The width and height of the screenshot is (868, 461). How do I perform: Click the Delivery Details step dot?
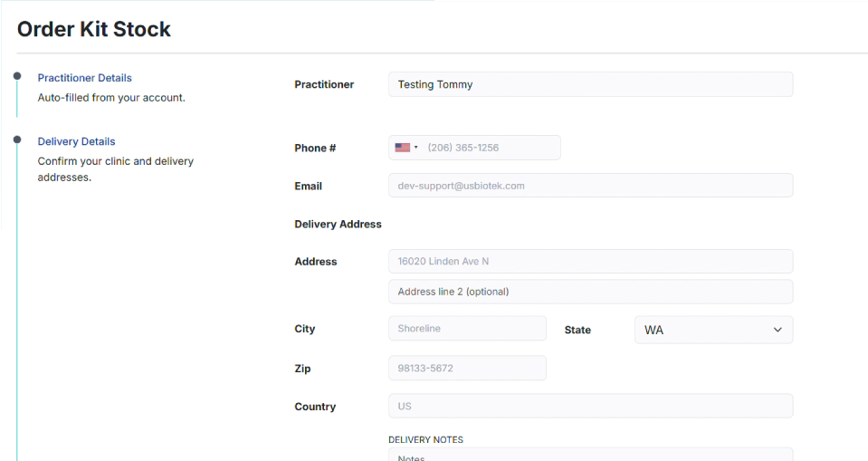point(17,139)
